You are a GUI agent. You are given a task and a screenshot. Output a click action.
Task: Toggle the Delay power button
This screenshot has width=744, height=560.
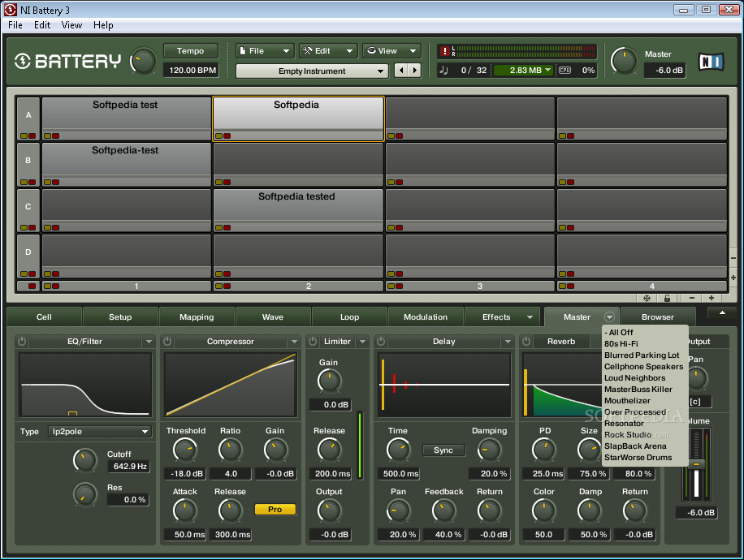381,342
